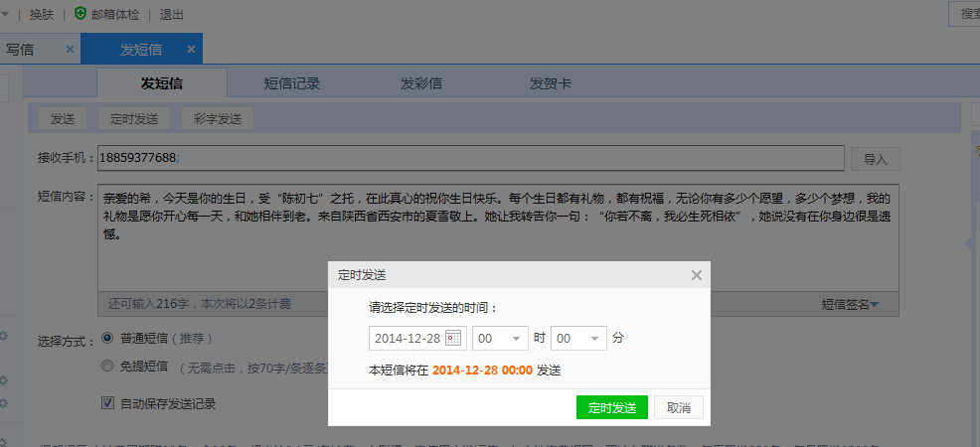Image resolution: width=980 pixels, height=447 pixels.
Task: Open the calendar date picker icon
Action: [x=453, y=339]
